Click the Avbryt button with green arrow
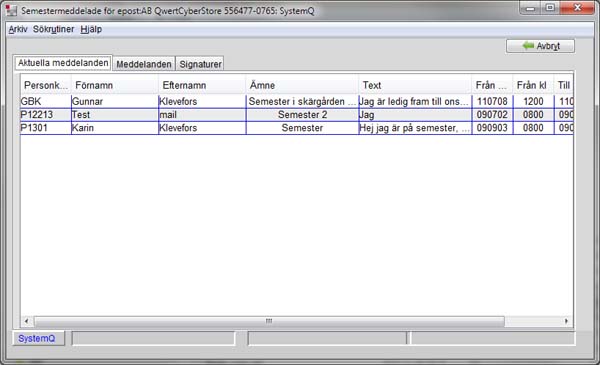600x365 pixels. coord(540,46)
